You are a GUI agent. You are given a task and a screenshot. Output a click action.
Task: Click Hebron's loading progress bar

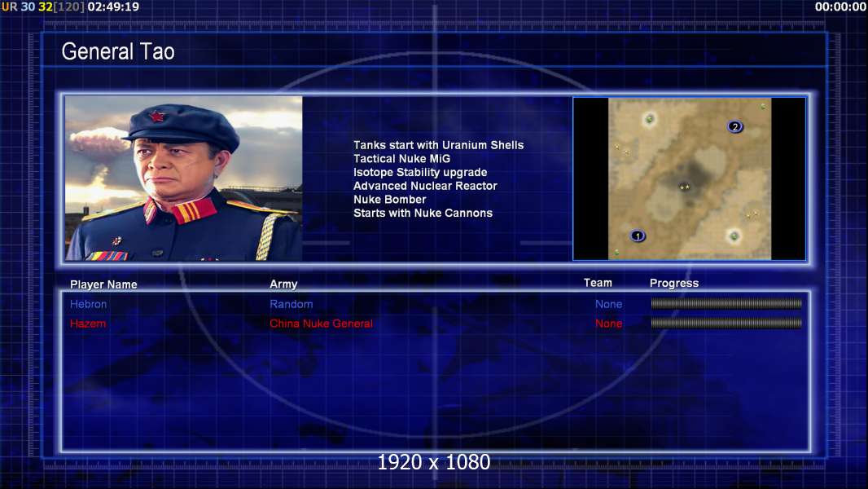pos(726,303)
